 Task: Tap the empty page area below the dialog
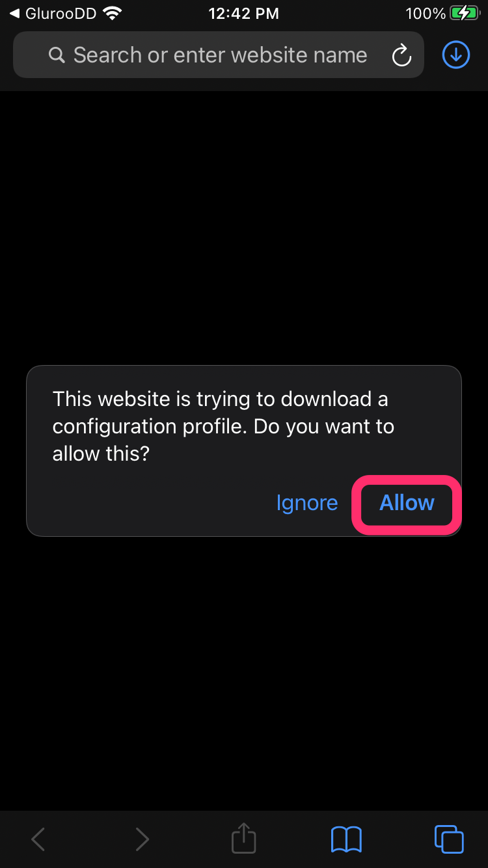pyautogui.click(x=244, y=673)
